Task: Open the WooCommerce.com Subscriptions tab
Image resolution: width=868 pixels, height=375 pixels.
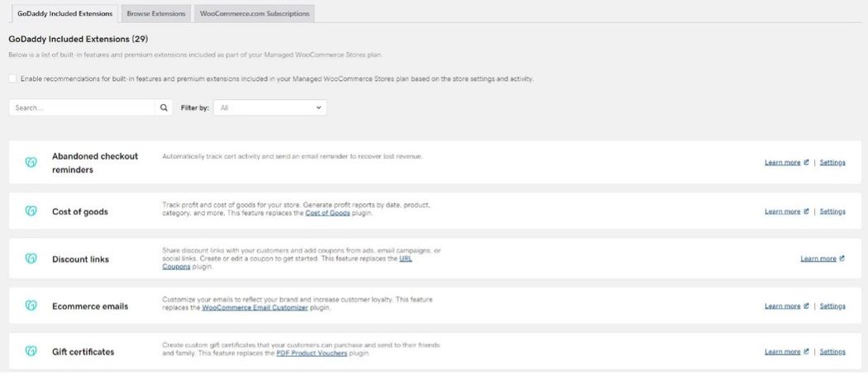Action: 255,13
